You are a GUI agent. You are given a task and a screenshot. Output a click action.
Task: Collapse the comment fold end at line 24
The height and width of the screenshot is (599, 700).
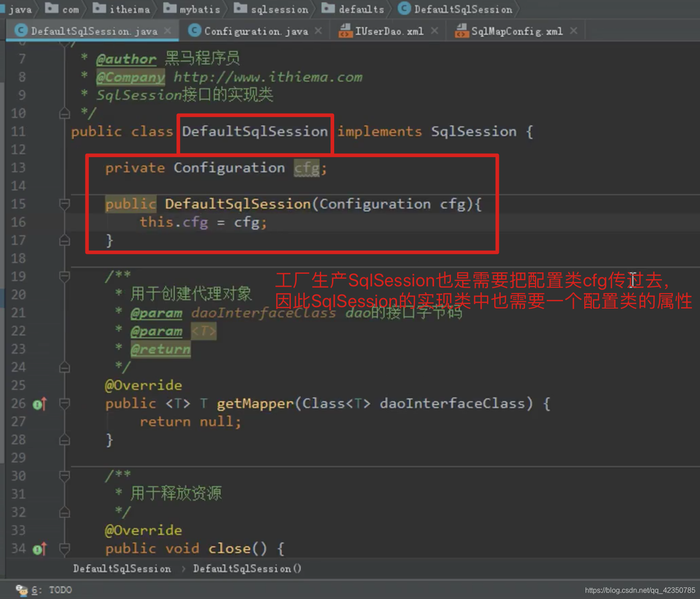point(65,367)
